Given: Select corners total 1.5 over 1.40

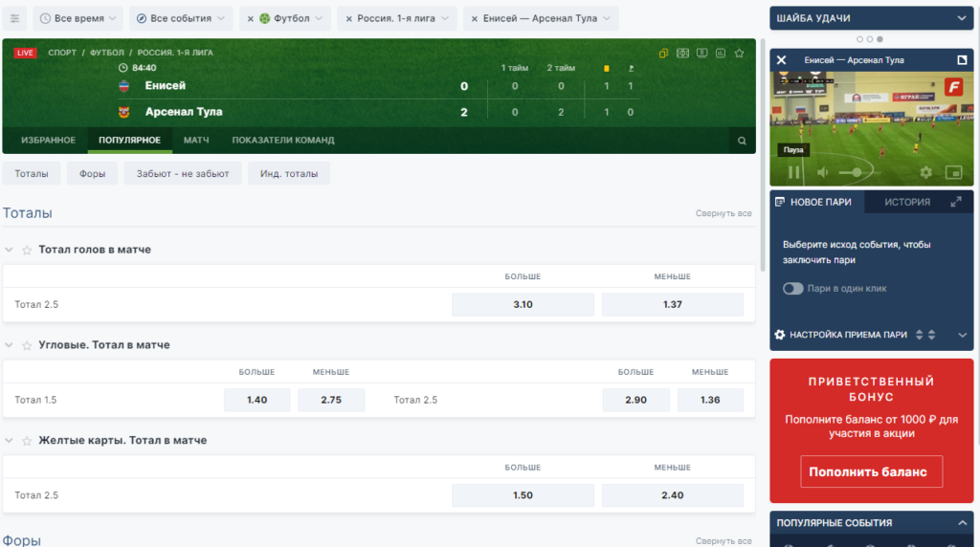Looking at the screenshot, I should (x=256, y=401).
